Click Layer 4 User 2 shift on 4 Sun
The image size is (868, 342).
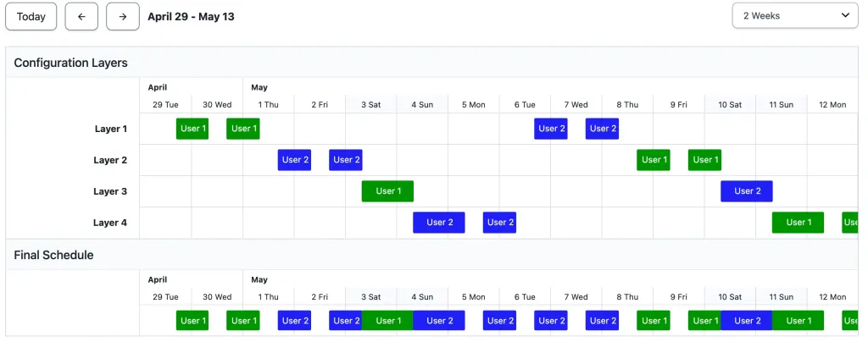(x=439, y=223)
